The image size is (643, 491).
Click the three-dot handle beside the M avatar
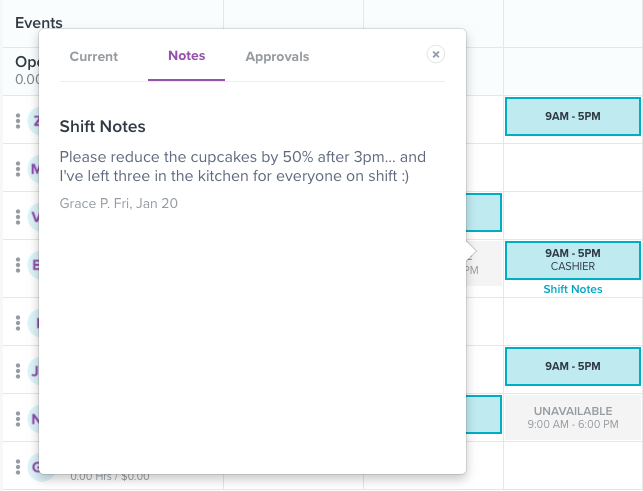(18, 169)
